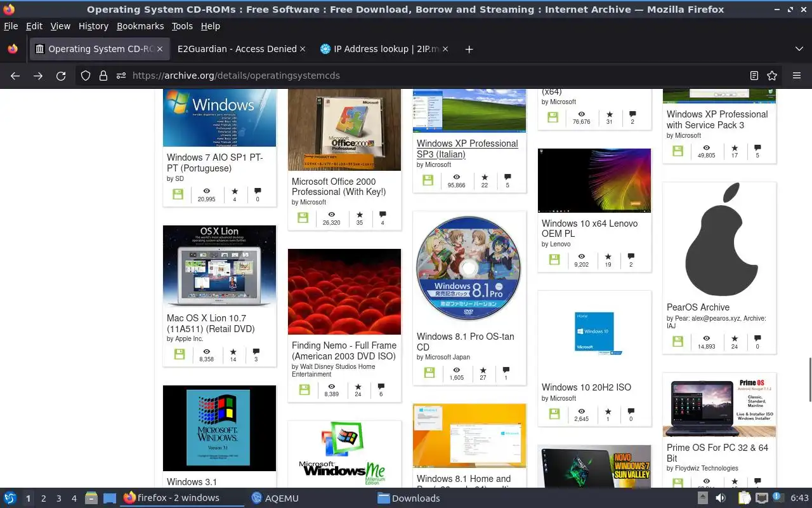Close the E2Guardian Access Denied tab

[x=303, y=49]
